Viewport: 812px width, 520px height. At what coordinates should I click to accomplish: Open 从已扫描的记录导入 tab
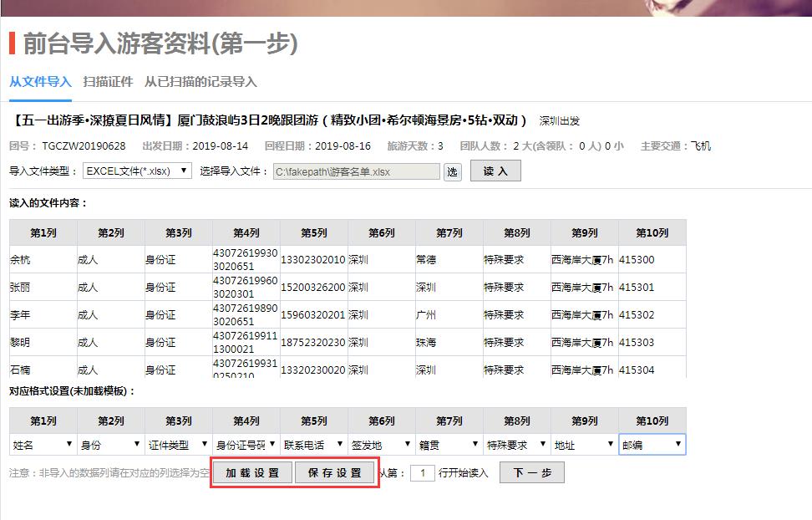click(200, 82)
